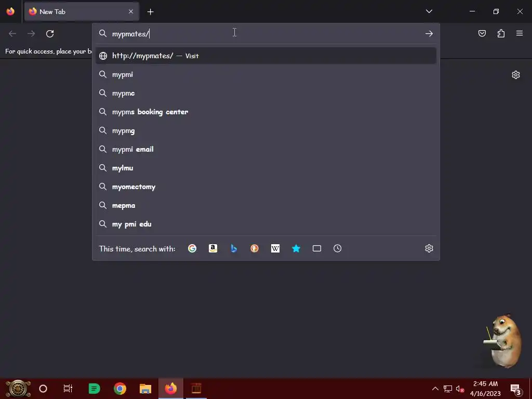Choose the mylmu search suggestion
This screenshot has width=532, height=399.
[x=266, y=168]
